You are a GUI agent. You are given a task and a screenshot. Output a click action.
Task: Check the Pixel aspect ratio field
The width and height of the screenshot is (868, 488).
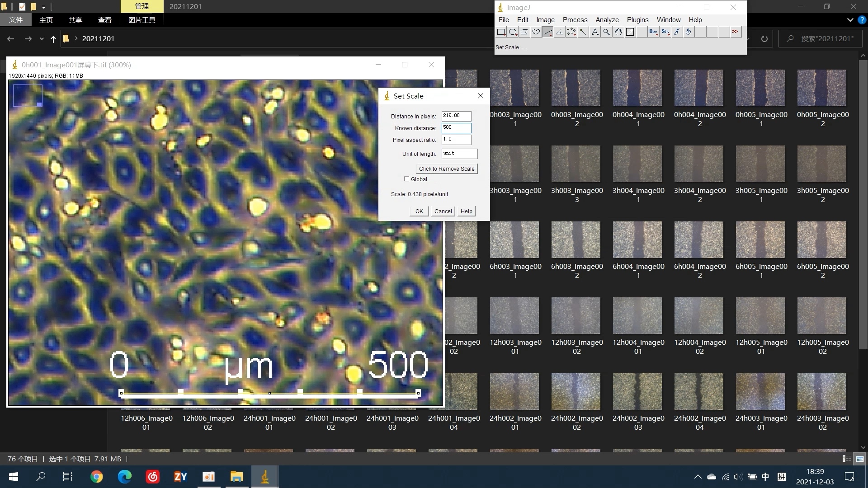pos(457,139)
